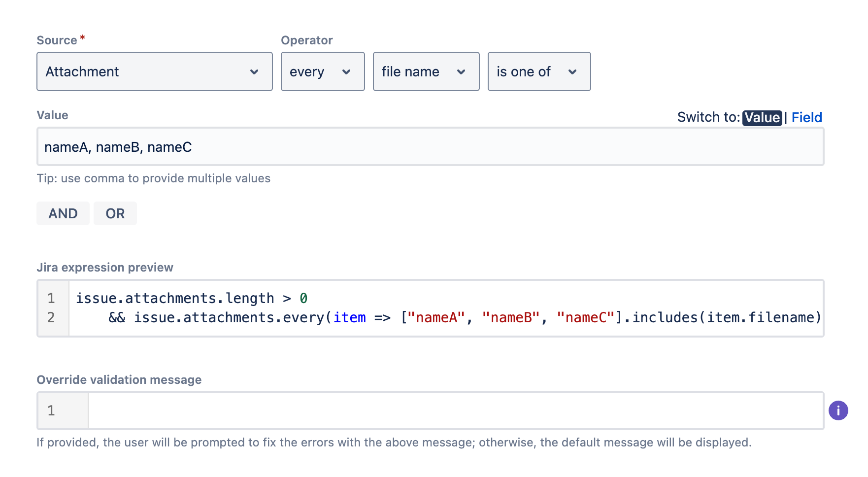Click the chevron on the 'file name' dropdown
This screenshot has width=868, height=477.
tap(462, 71)
